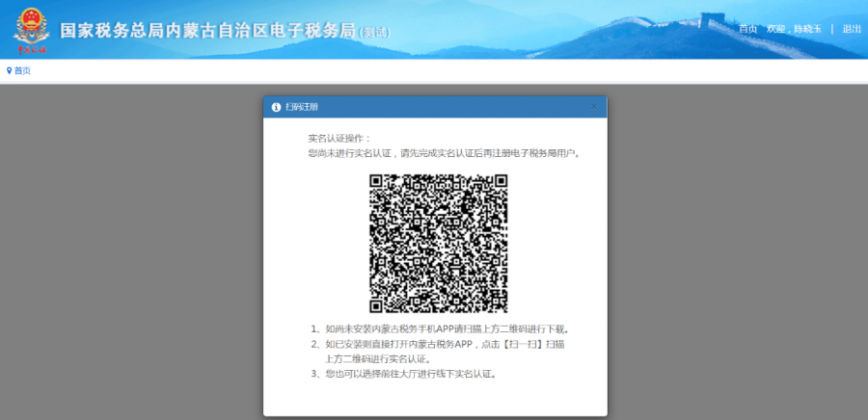The width and height of the screenshot is (868, 420).
Task: Click the site title 国家税务总局内蒙古自治区电子税务局
Action: tap(207, 31)
